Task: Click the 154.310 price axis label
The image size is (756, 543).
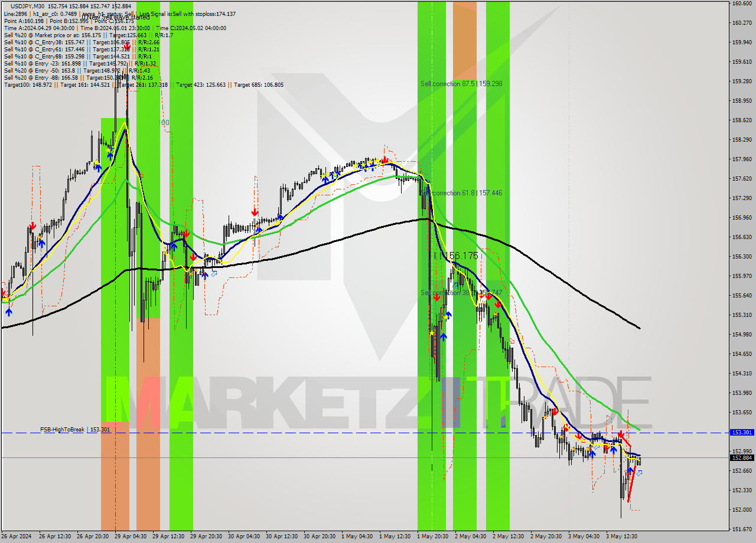Action: coord(742,373)
